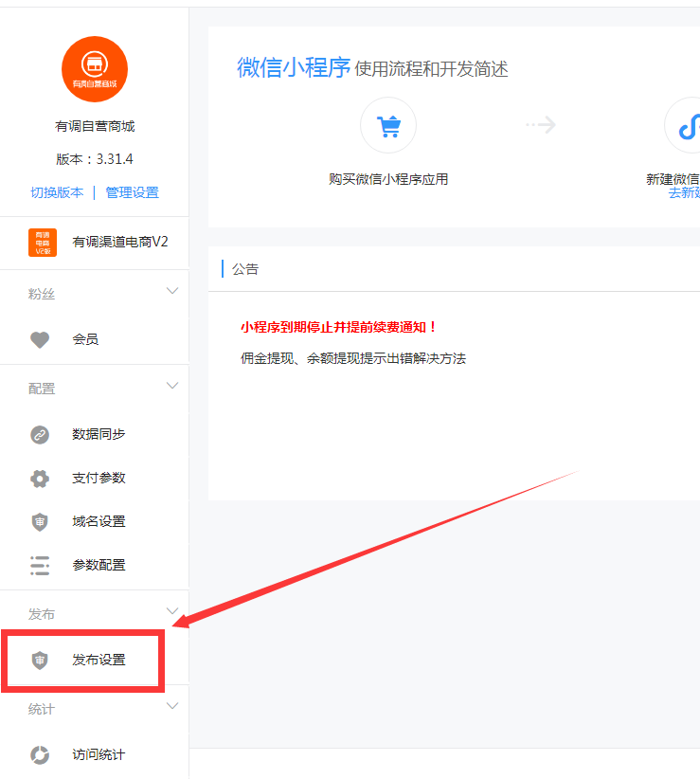Viewport: 700px width, 779px height.
Task: Collapse the 粉丝 section chevron
Action: [x=172, y=291]
